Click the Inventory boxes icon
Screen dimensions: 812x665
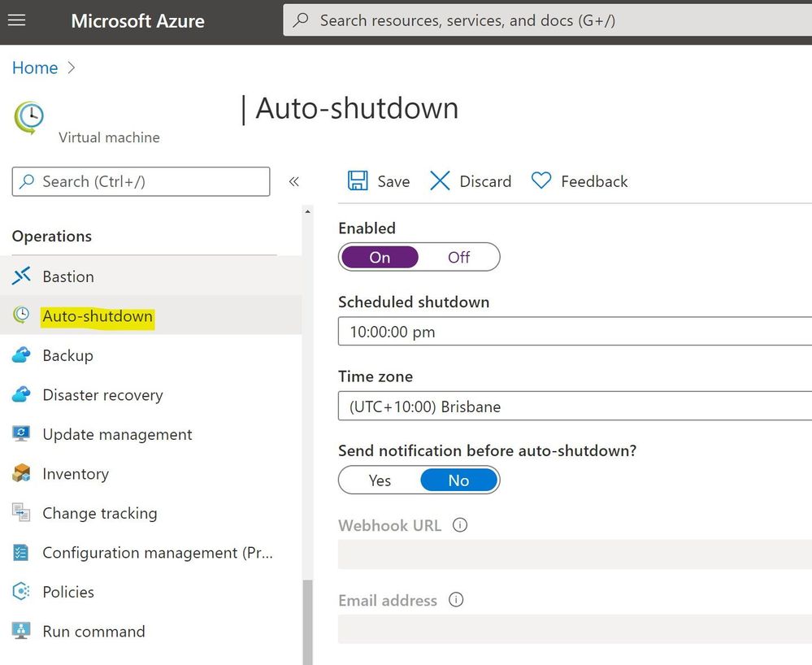pyautogui.click(x=21, y=473)
